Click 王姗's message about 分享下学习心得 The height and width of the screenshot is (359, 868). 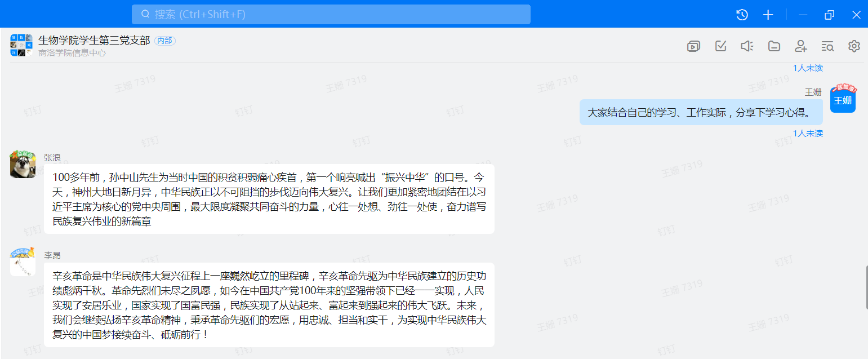click(x=700, y=112)
